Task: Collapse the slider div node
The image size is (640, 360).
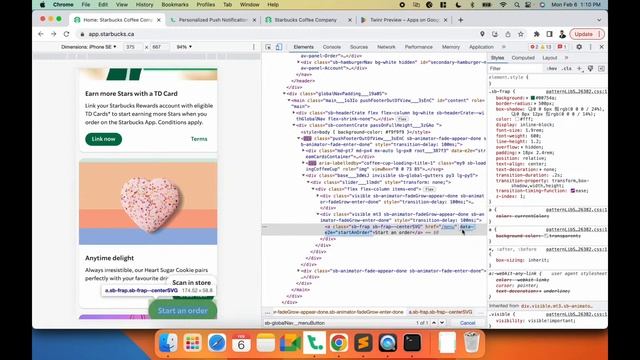Action: click(x=308, y=182)
